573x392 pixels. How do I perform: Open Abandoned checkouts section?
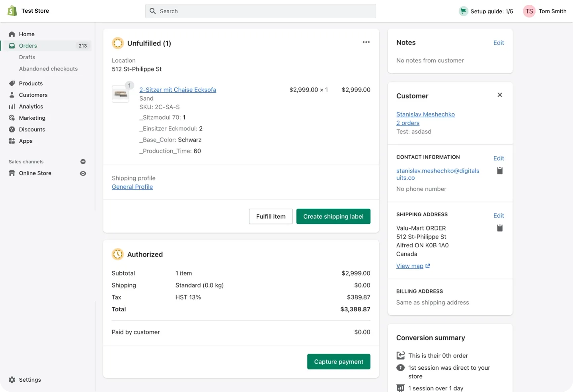(48, 69)
